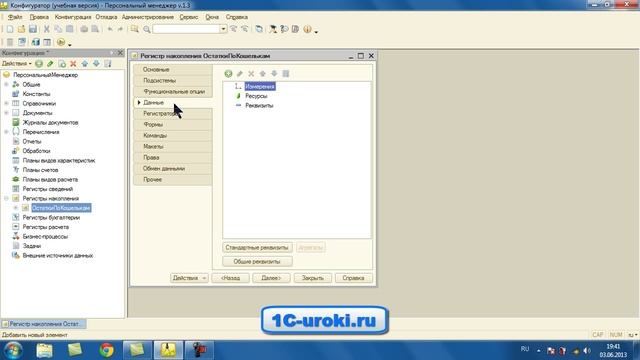
Task: Click the magnifier search icon beside search field
Action: 147,29
